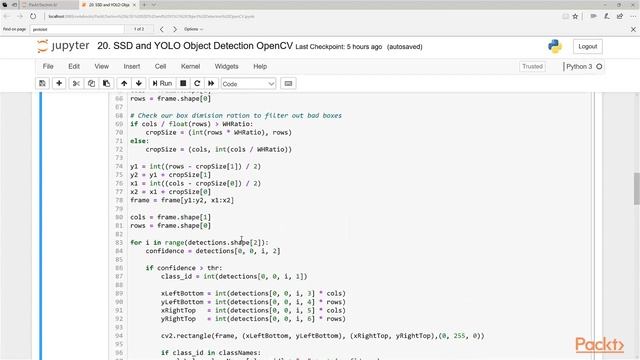This screenshot has width=640, height=360.
Task: Click the Python logo icon
Action: coord(555,46)
